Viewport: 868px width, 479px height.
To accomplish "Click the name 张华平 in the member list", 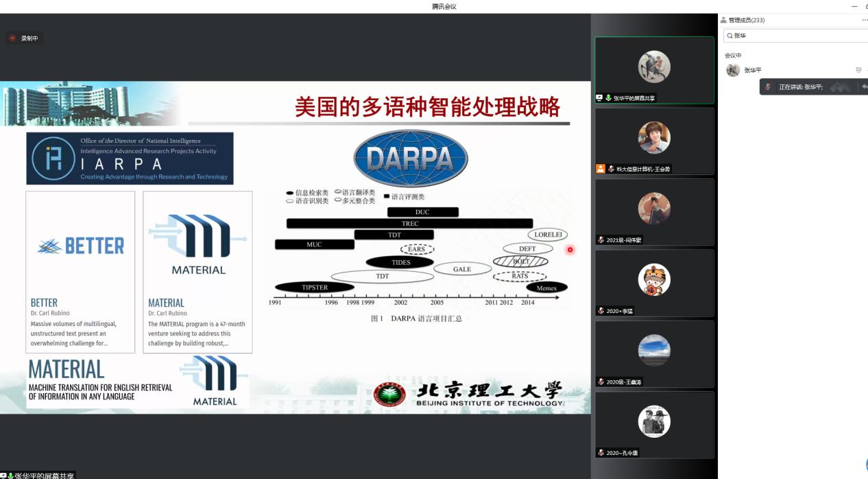I will pyautogui.click(x=753, y=70).
